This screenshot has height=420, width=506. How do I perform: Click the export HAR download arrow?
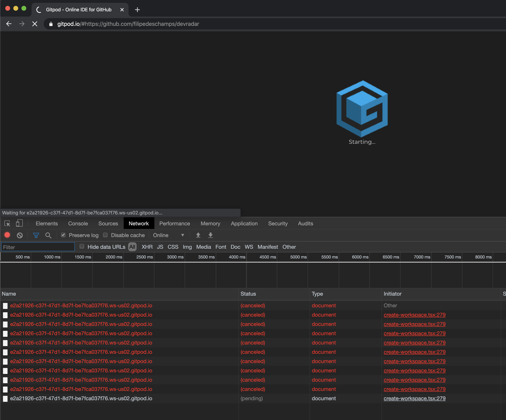click(210, 235)
